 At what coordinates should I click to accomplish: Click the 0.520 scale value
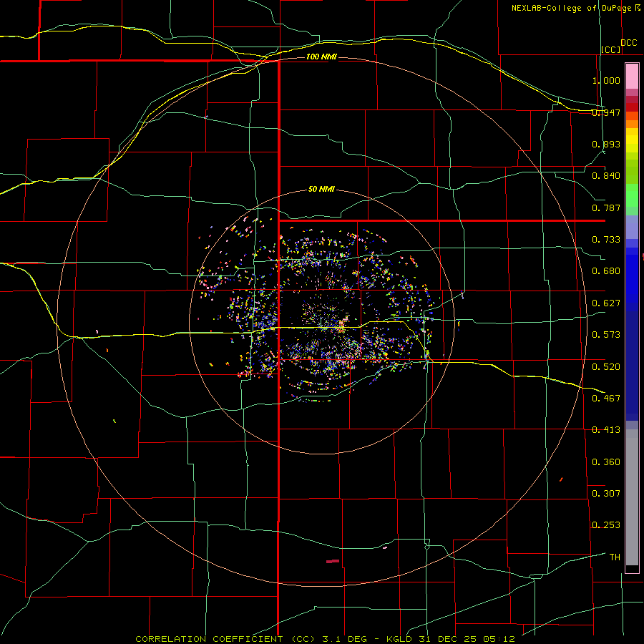pos(606,367)
